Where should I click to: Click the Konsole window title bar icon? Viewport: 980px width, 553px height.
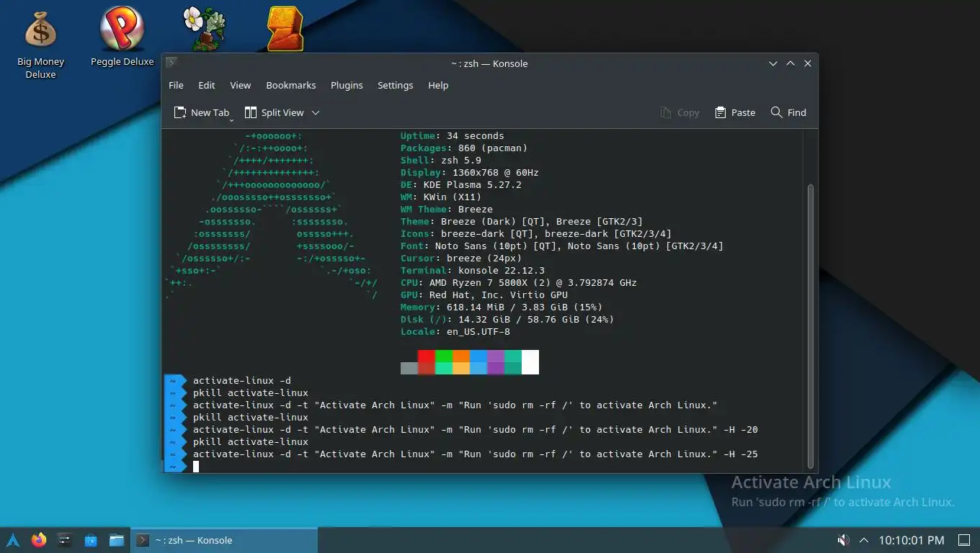[x=171, y=63]
